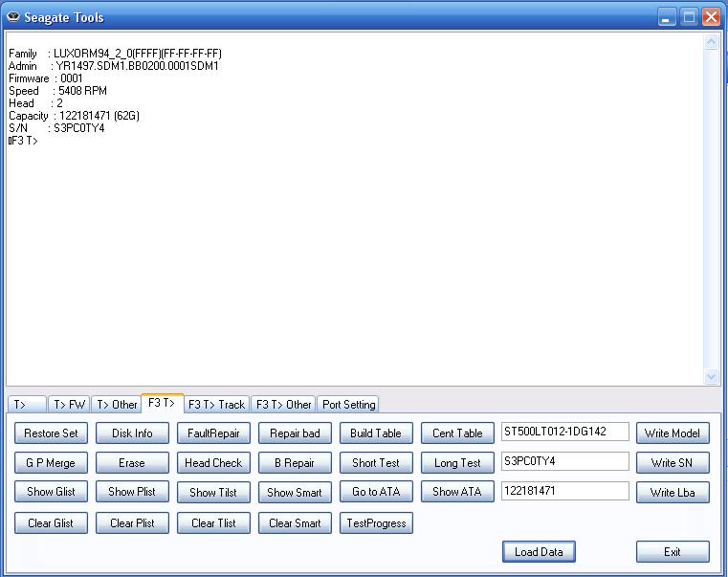Viewport: 728px width, 577px height.
Task: Click the Head : 2 line
Action: 35,103
